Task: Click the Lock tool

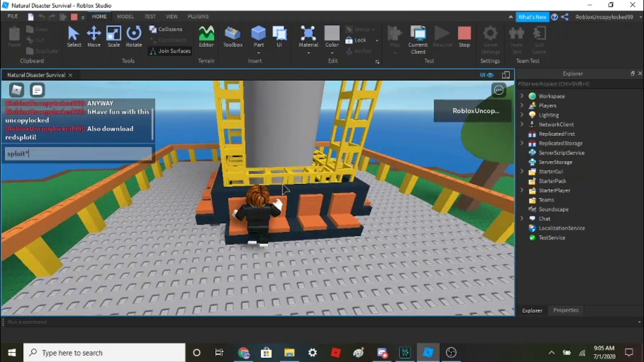Action: pyautogui.click(x=356, y=40)
